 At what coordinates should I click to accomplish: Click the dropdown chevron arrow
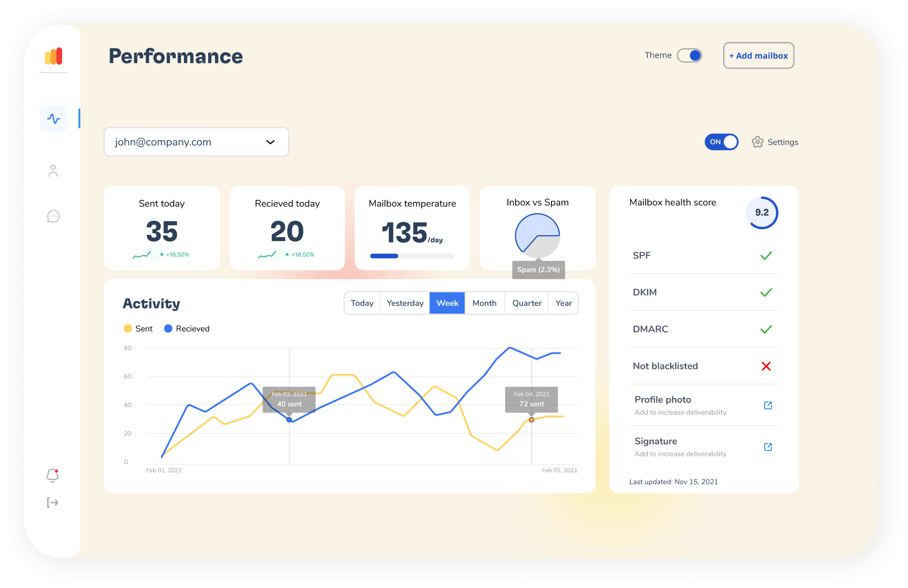pos(270,142)
